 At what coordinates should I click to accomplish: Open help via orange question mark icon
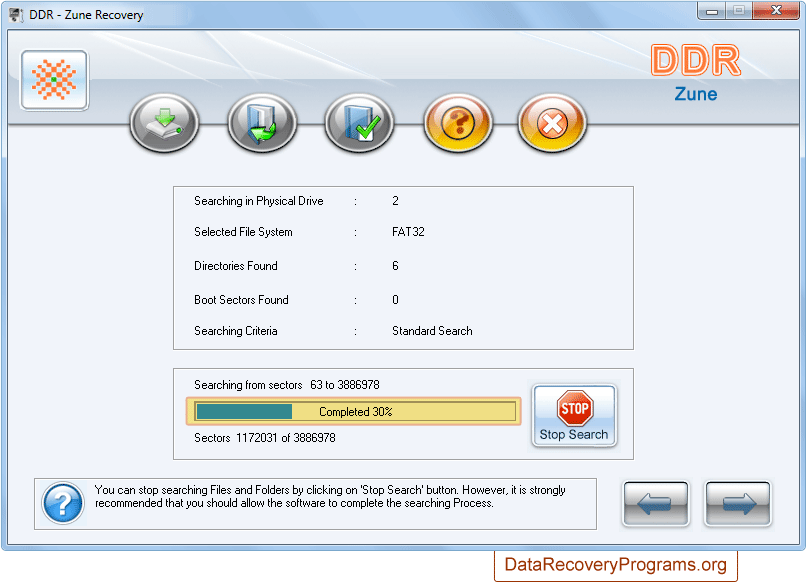click(x=458, y=123)
